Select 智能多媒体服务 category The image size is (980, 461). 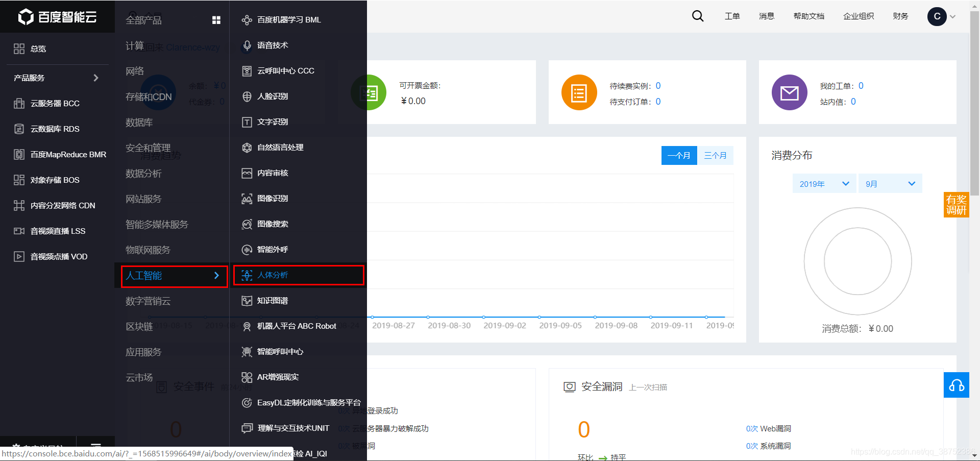point(157,225)
